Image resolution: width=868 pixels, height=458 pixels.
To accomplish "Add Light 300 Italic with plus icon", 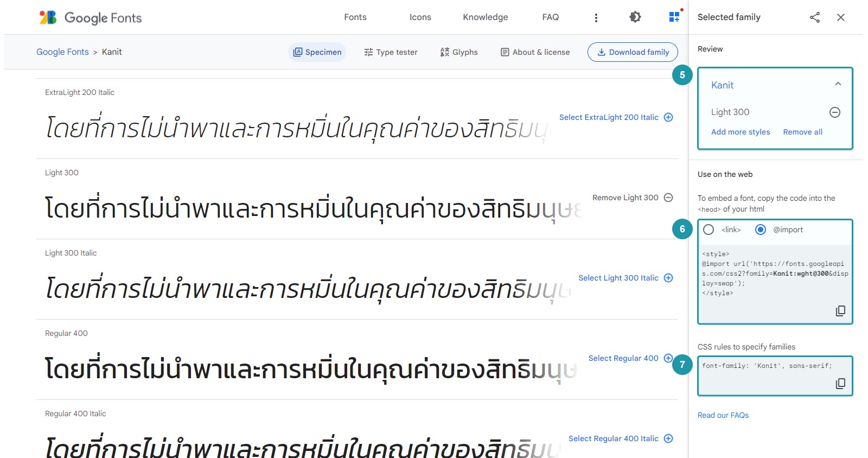I will [x=668, y=278].
